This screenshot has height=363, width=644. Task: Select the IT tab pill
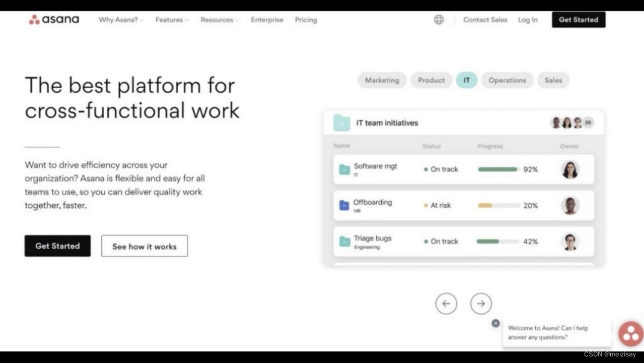[467, 80]
